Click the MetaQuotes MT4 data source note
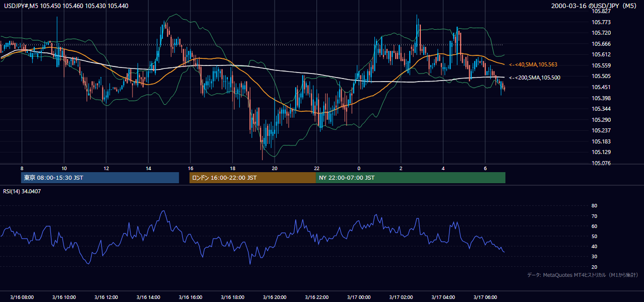The width and height of the screenshot is (644, 302). 583,275
